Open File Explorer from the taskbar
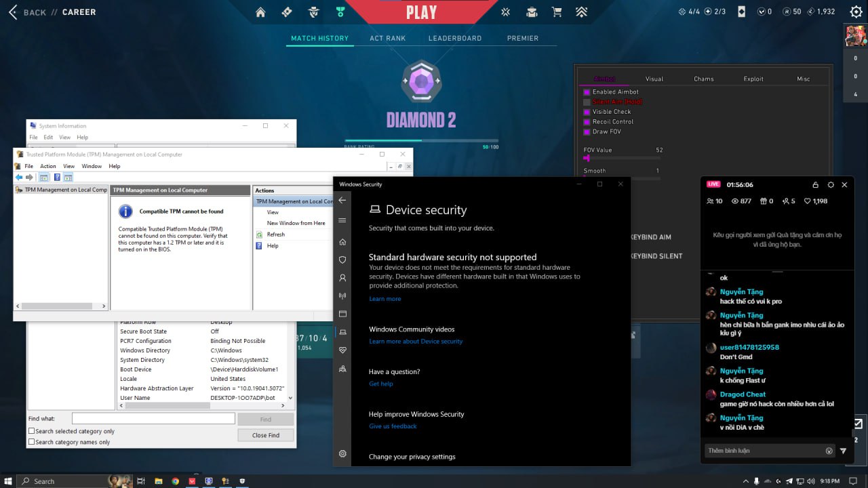This screenshot has width=868, height=488. coord(159,481)
